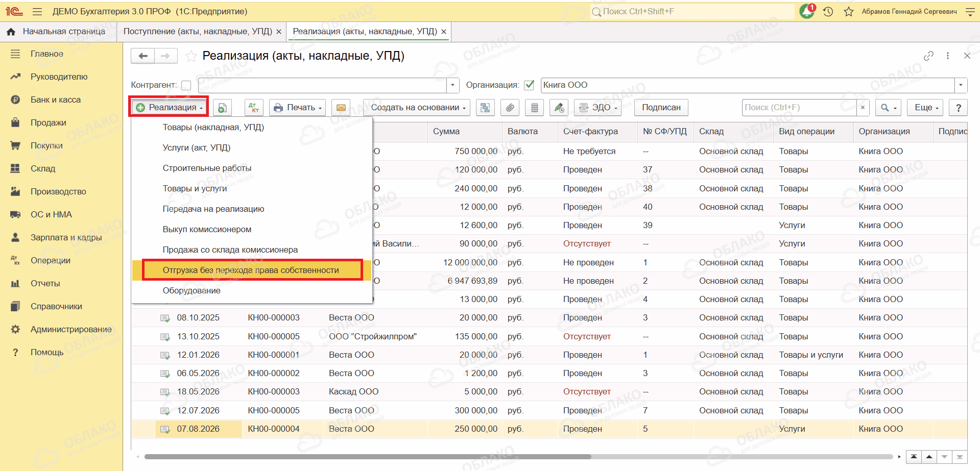Click the right arrow of the horizontal scrollbar
The image size is (980, 471).
coord(899,457)
